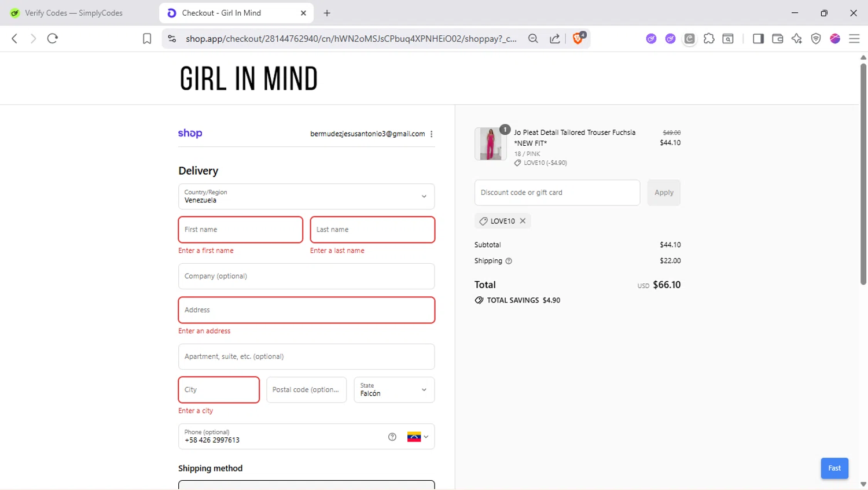View site information icon in address bar
Screen dimensions: 868x490
click(172, 39)
